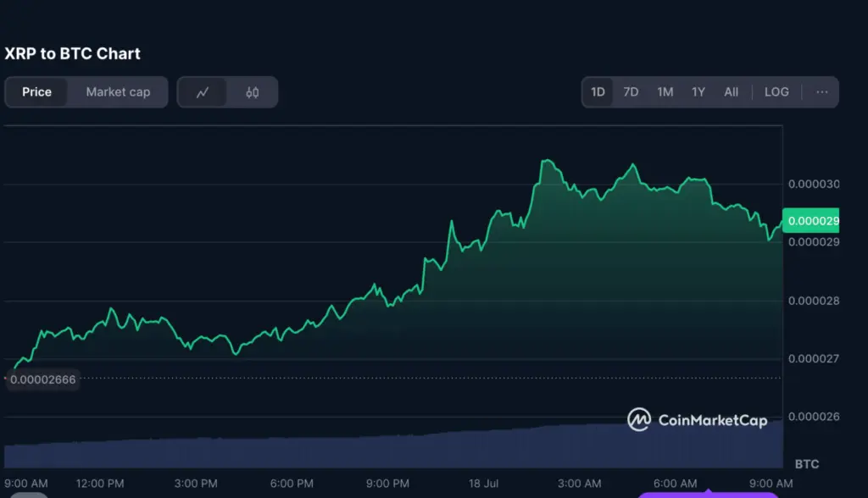Screen dimensions: 868x498
Task: Switch to Market cap view
Action: (117, 91)
